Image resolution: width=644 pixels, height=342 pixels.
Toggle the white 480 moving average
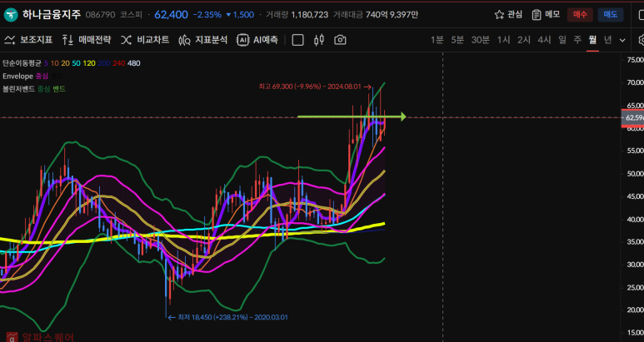click(134, 63)
